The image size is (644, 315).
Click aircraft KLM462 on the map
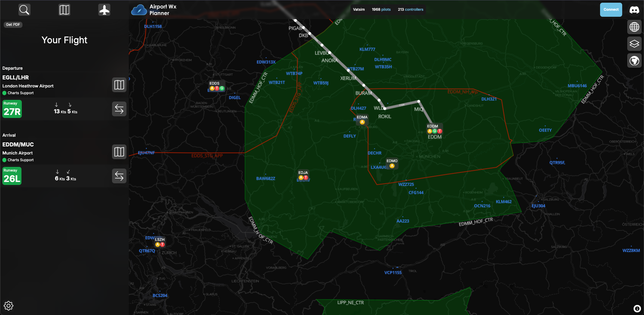click(503, 201)
